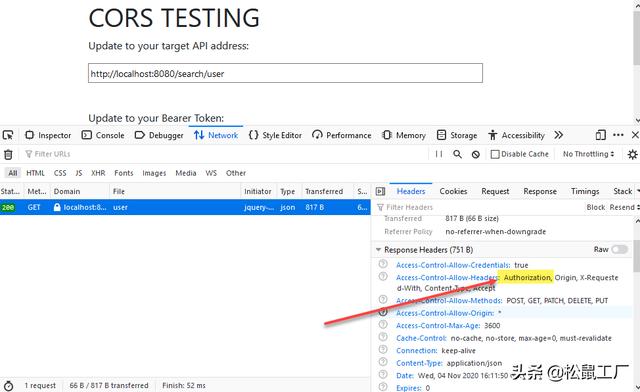This screenshot has width=640, height=392.
Task: Sort by Initiator column header
Action: point(258,191)
